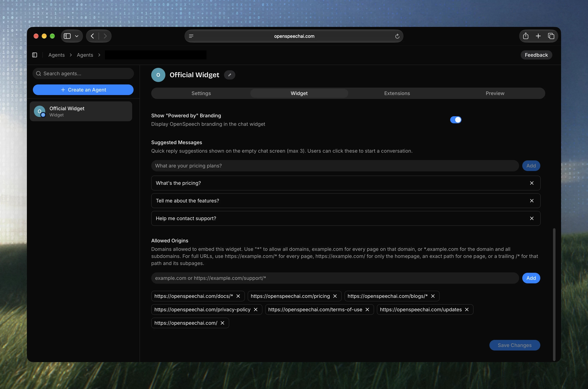The image size is (588, 389).
Task: Open the reader/page menu icon in address bar
Action: (191, 36)
